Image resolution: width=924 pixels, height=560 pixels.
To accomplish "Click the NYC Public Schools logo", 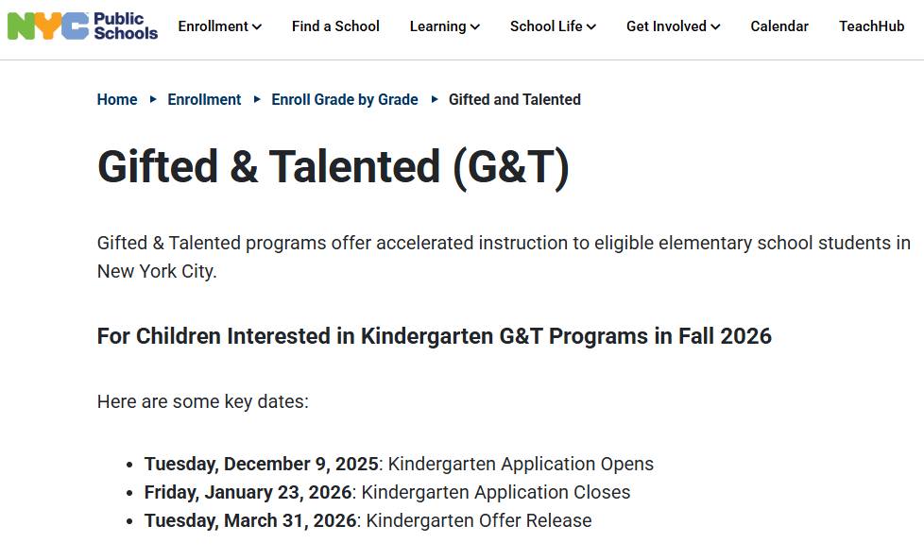I will click(82, 25).
